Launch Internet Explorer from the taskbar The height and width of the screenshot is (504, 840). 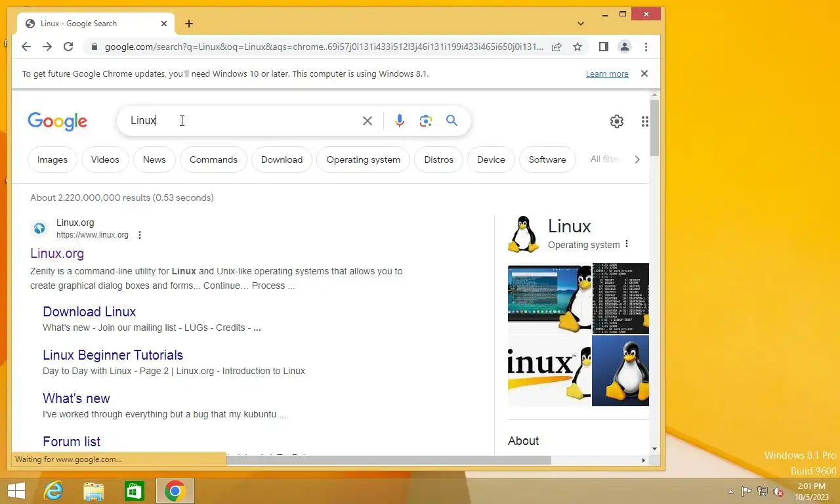(x=53, y=491)
